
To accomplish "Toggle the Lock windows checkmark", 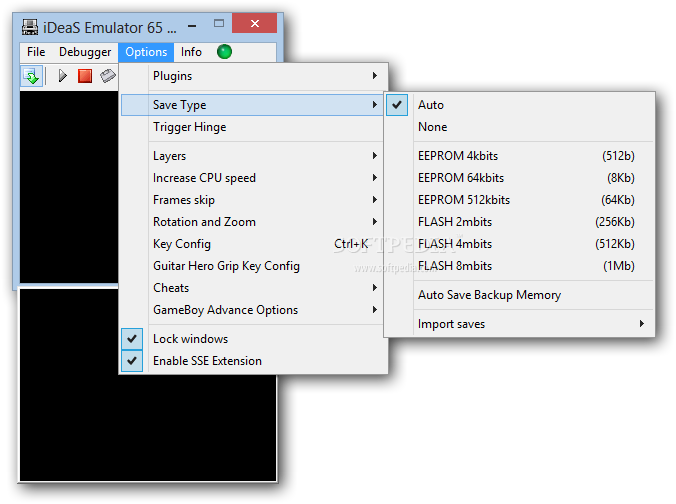I will coord(253,339).
